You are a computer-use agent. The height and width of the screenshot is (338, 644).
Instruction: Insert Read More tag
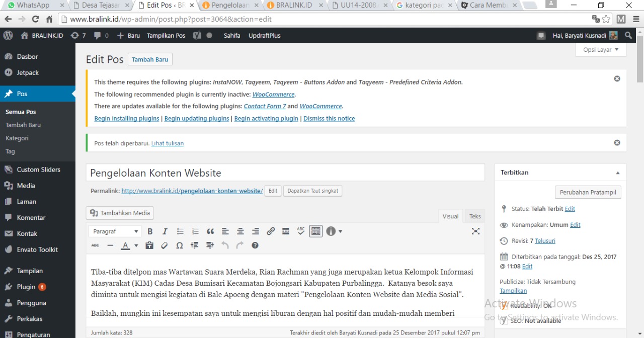click(286, 231)
